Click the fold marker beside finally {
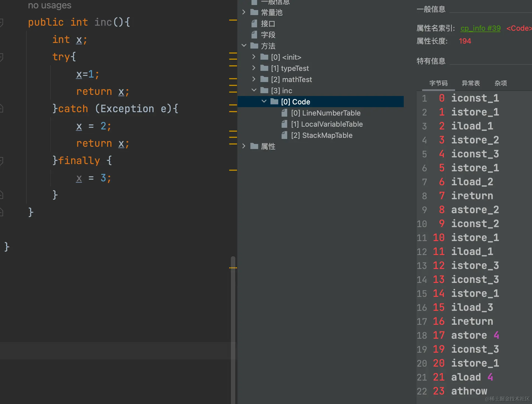Viewport: 532px width, 404px height. click(1, 161)
